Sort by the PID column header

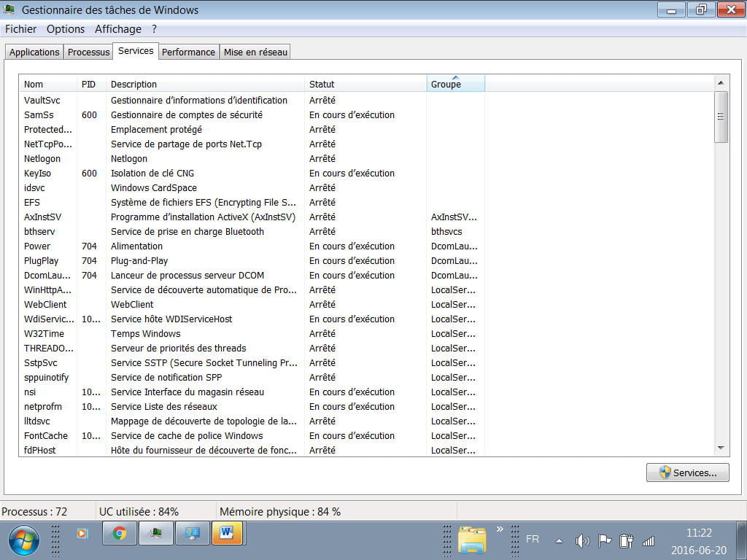coord(91,84)
